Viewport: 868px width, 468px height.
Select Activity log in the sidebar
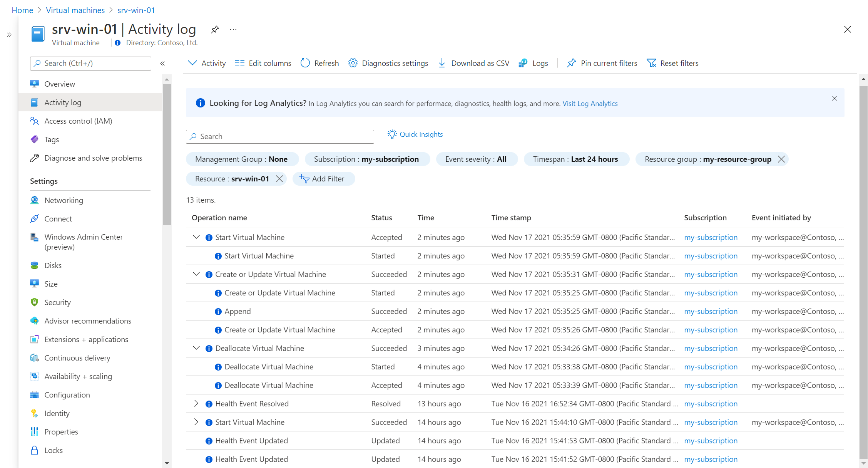click(x=90, y=102)
